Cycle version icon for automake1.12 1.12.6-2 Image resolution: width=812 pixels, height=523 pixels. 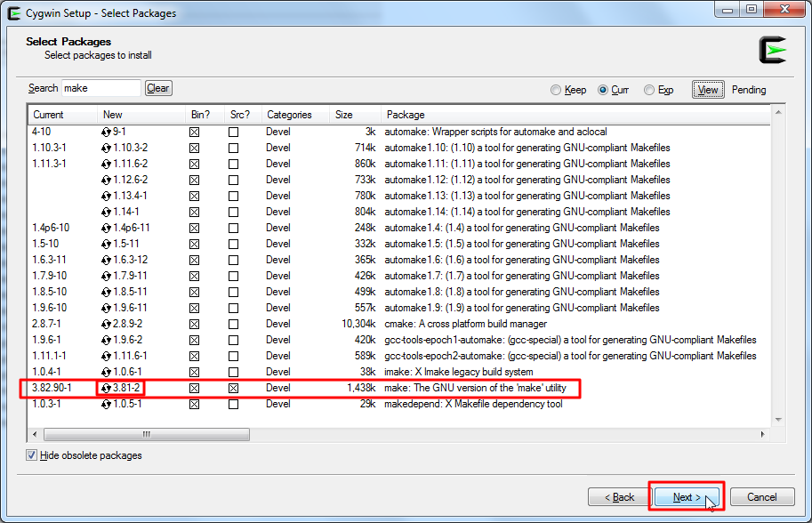click(106, 181)
